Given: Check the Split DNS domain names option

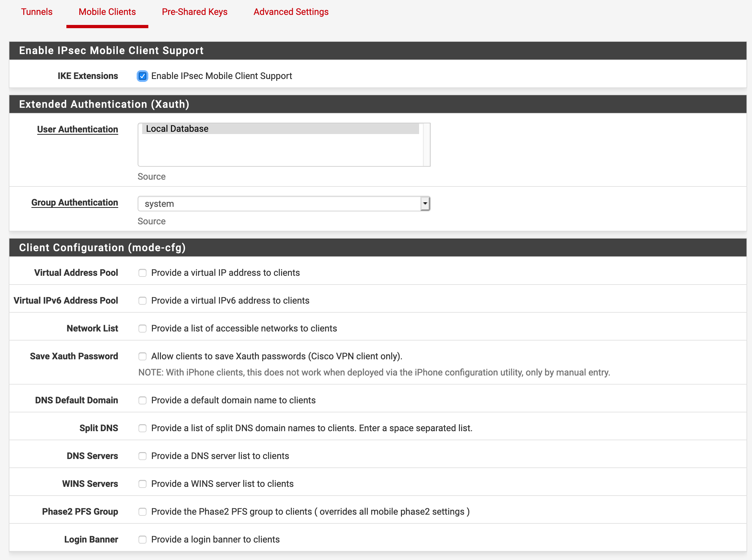Looking at the screenshot, I should [142, 428].
